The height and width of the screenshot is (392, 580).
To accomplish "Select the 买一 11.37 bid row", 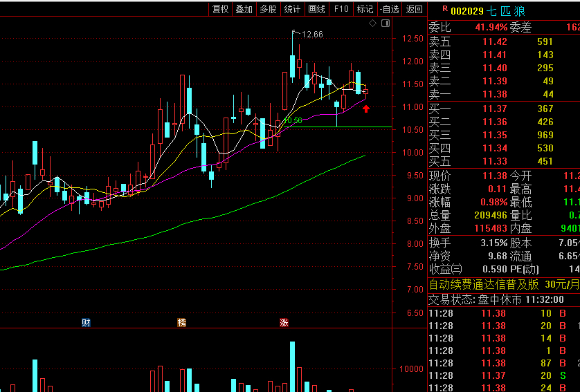I will pos(504,109).
